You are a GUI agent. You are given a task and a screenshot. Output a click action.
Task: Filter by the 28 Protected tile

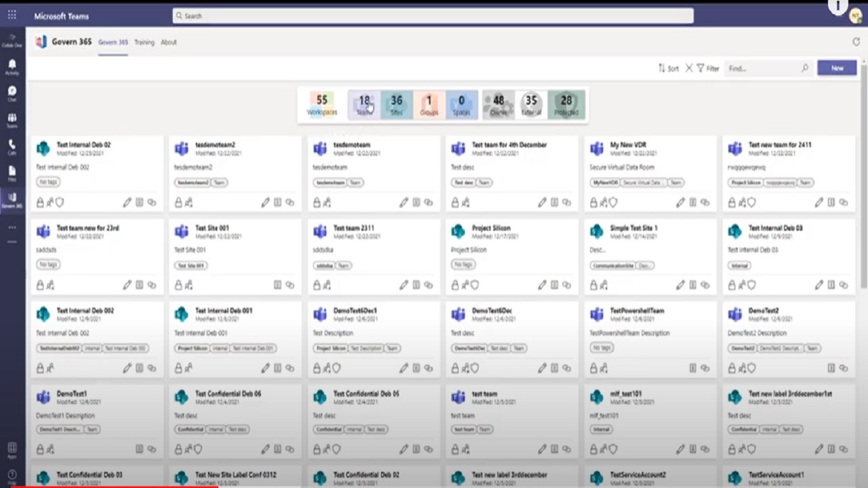(x=566, y=104)
